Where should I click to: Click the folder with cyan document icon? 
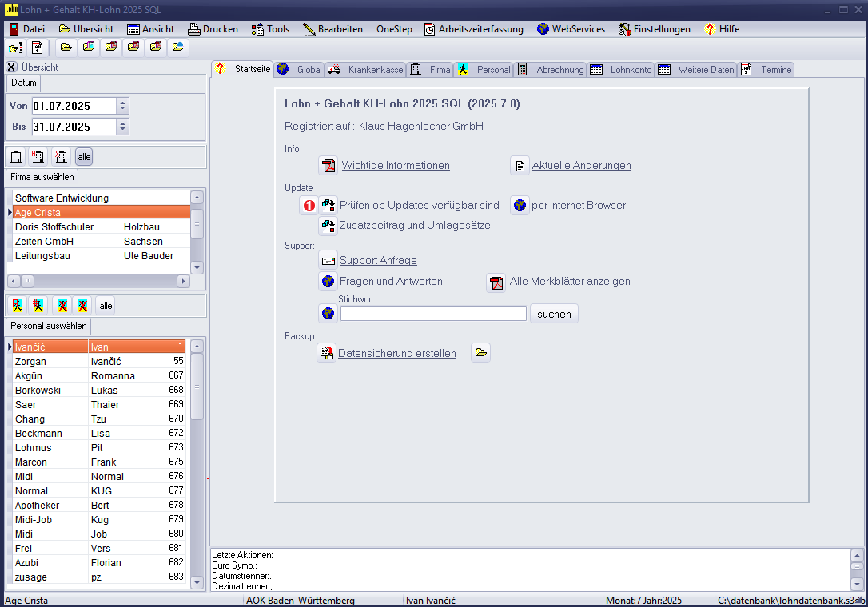point(88,48)
